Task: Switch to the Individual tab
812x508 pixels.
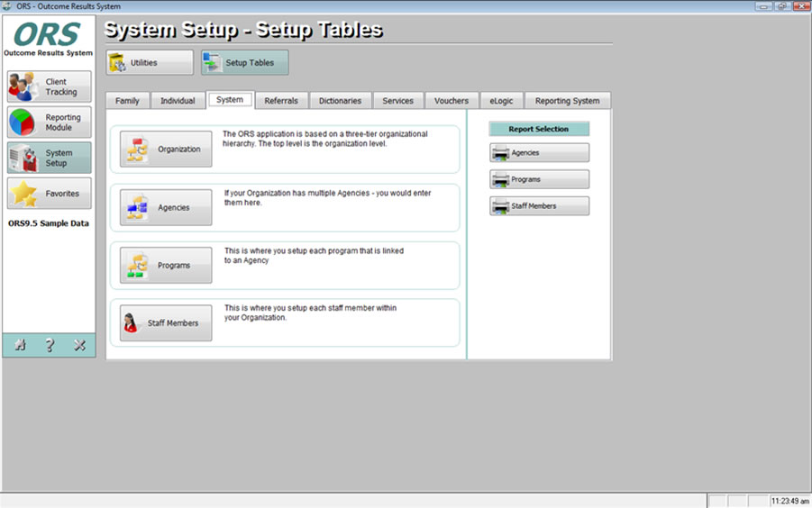Action: coord(178,101)
